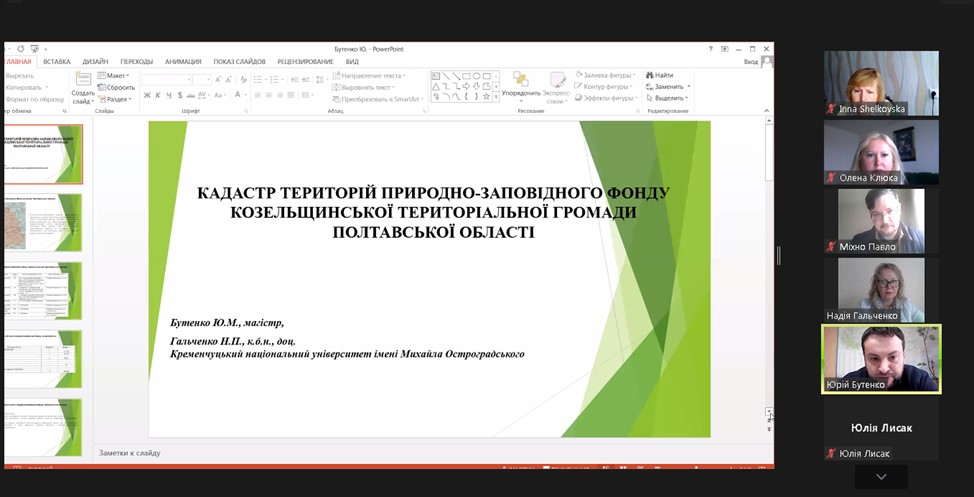Open the font name combo box
The image size is (974, 497).
pyautogui.click(x=166, y=80)
